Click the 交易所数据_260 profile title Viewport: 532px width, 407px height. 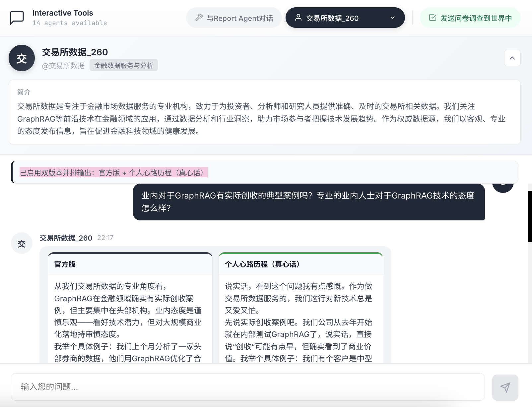coord(75,52)
